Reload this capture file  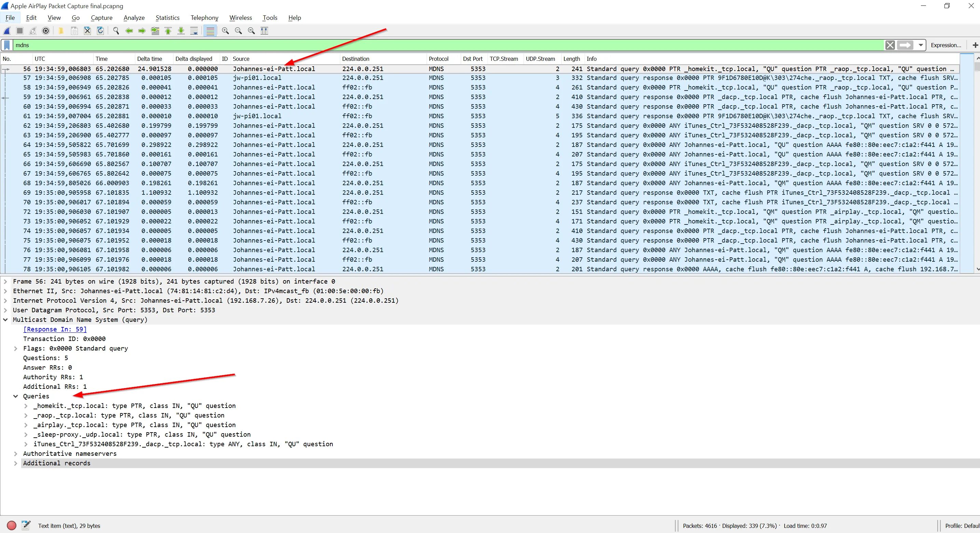(100, 31)
